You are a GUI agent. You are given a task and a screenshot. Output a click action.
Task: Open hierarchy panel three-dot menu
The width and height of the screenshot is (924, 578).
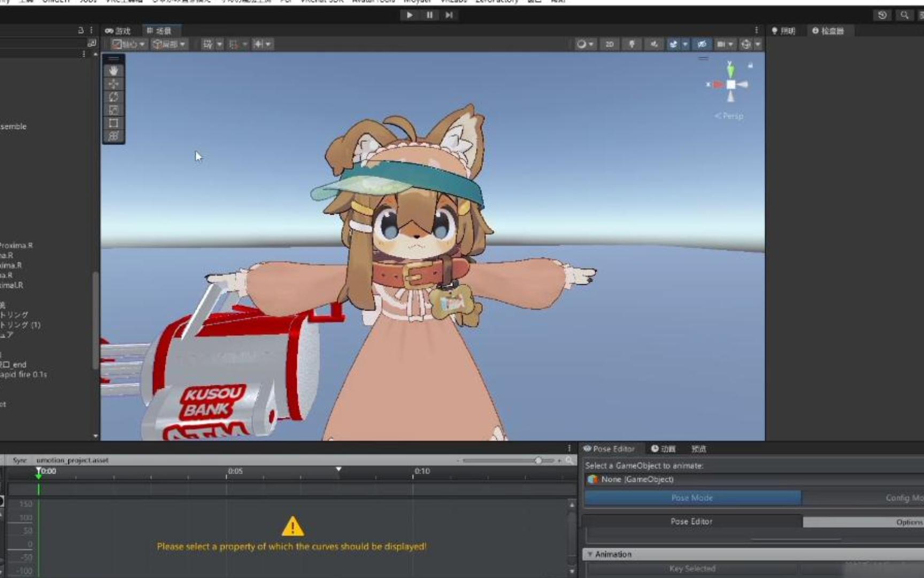91,31
